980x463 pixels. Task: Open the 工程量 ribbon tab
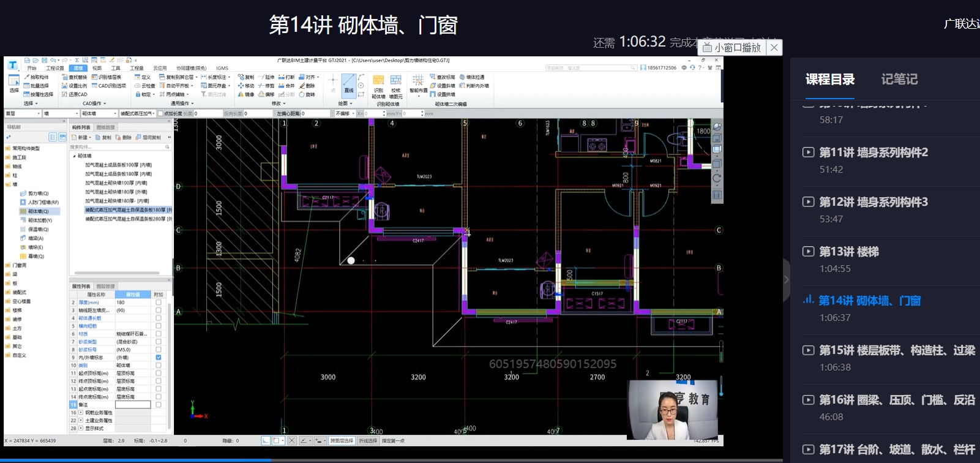click(x=137, y=68)
